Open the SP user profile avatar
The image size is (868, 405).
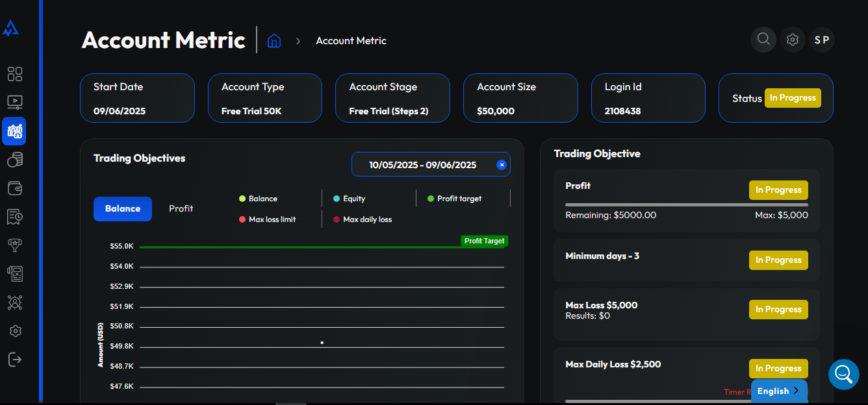click(822, 40)
